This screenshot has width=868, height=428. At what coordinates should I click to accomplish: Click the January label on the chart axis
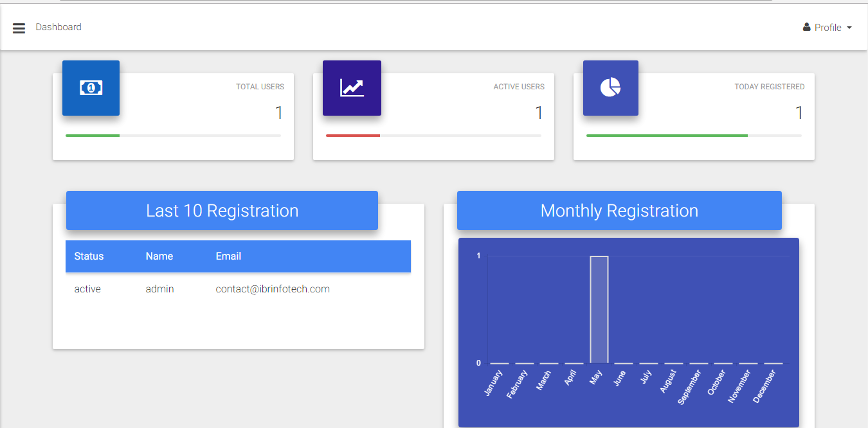494,381
